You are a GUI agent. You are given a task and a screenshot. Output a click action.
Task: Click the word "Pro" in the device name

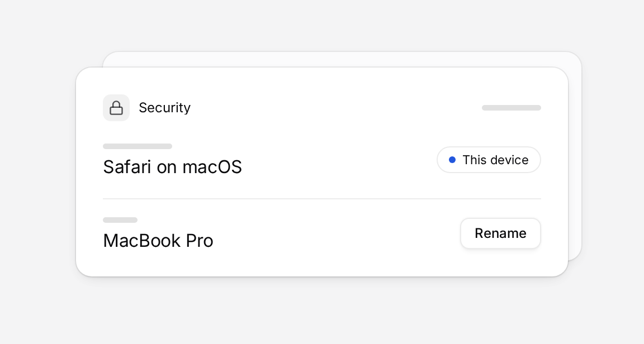(x=200, y=241)
